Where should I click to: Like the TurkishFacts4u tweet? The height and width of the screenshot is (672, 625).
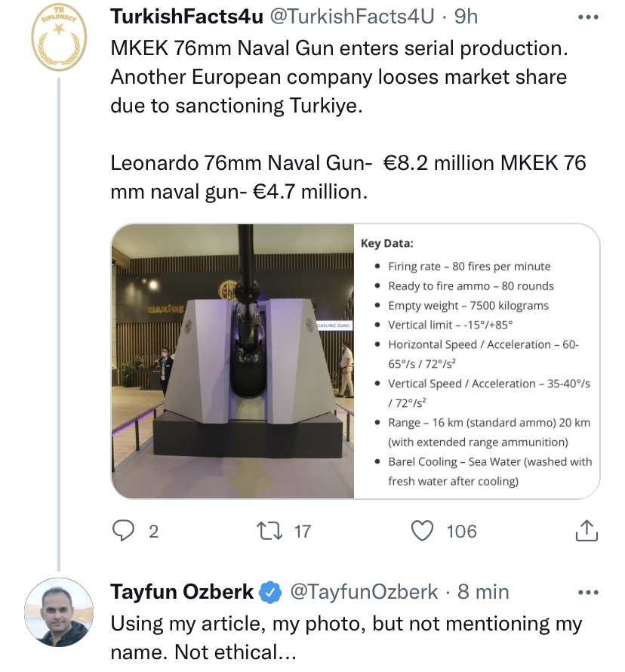point(423,531)
